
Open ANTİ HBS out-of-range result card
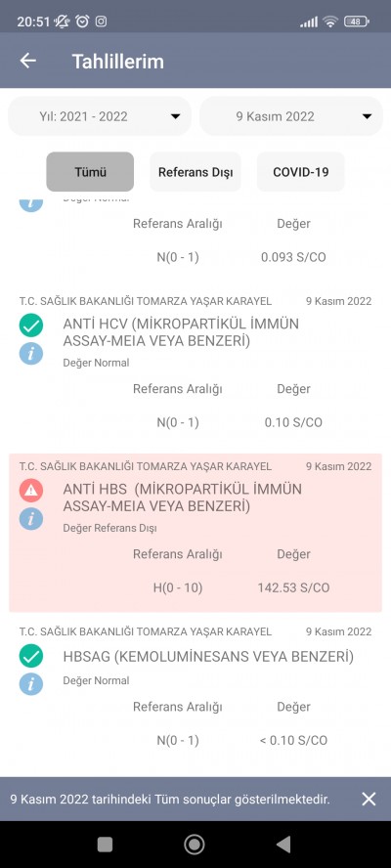tap(195, 533)
